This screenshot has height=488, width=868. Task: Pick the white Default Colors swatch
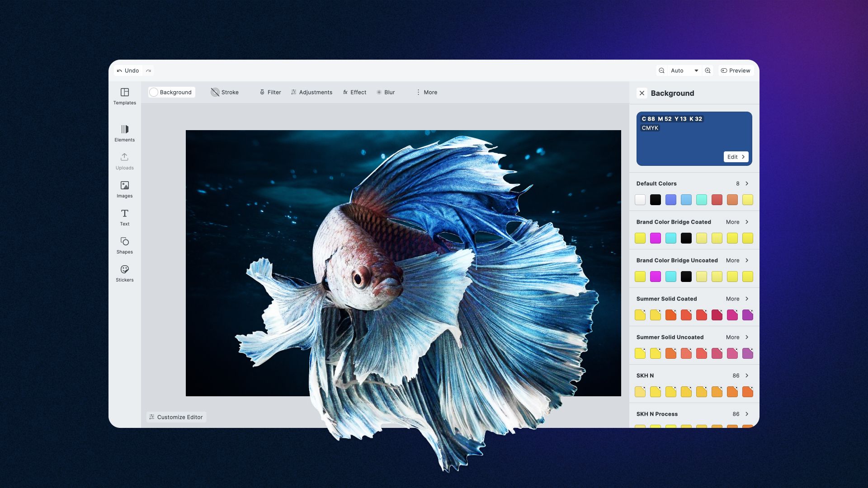pos(640,200)
